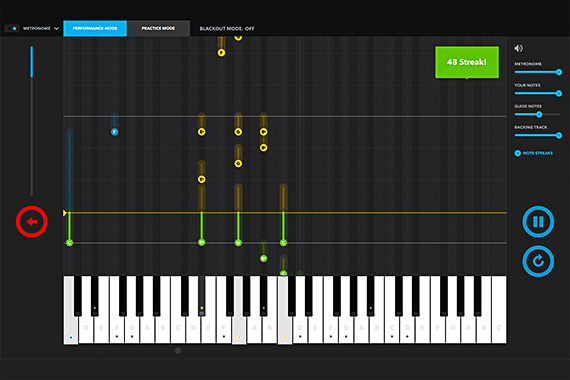Pause the song playback
Viewport: 570px width, 380px height.
538,221
